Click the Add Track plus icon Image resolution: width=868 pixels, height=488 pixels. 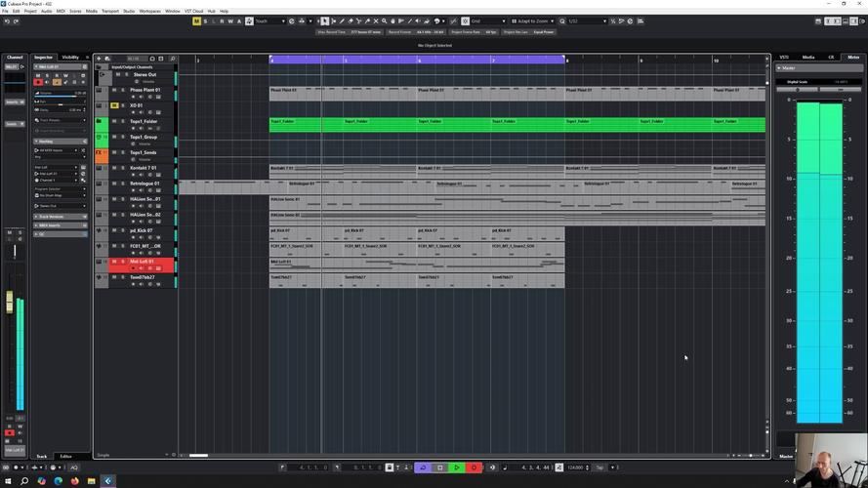(x=99, y=59)
